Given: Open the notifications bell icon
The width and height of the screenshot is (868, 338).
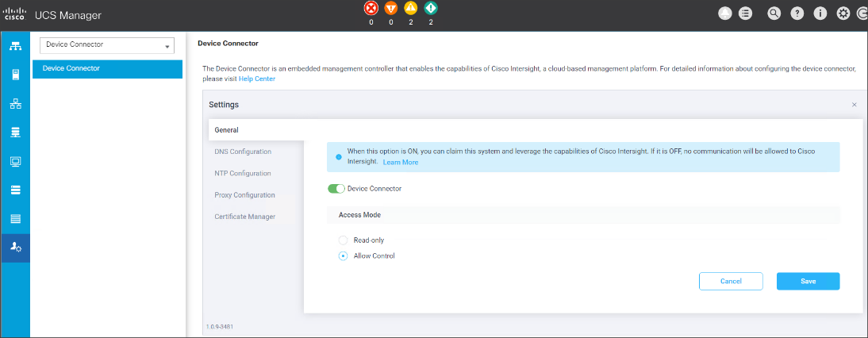Looking at the screenshot, I should pos(724,14).
